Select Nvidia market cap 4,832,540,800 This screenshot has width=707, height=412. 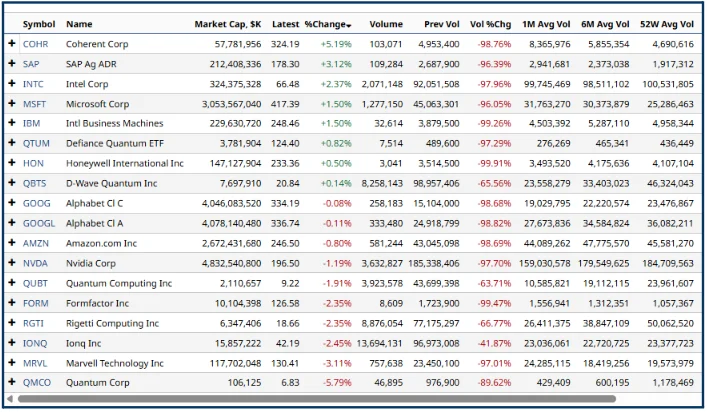[232, 263]
